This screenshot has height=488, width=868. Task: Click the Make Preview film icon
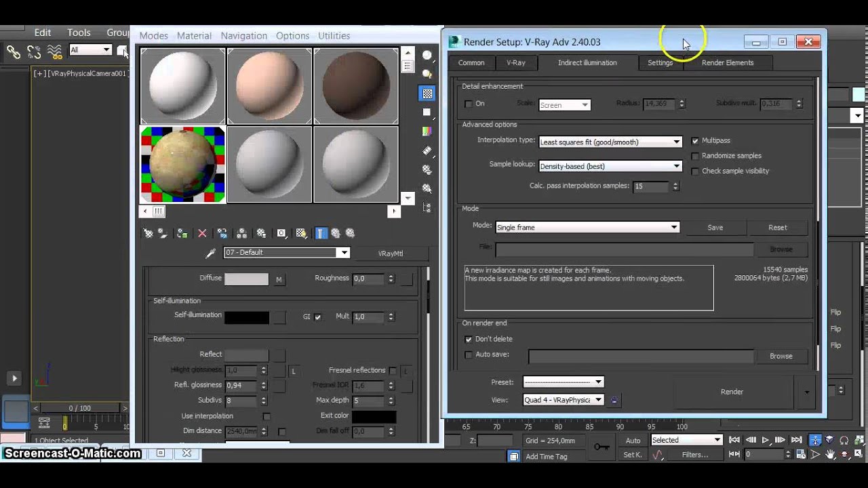click(x=427, y=150)
